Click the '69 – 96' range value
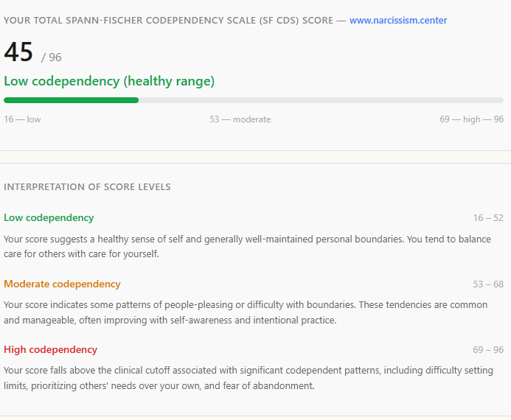This screenshot has width=511, height=420. (x=488, y=350)
